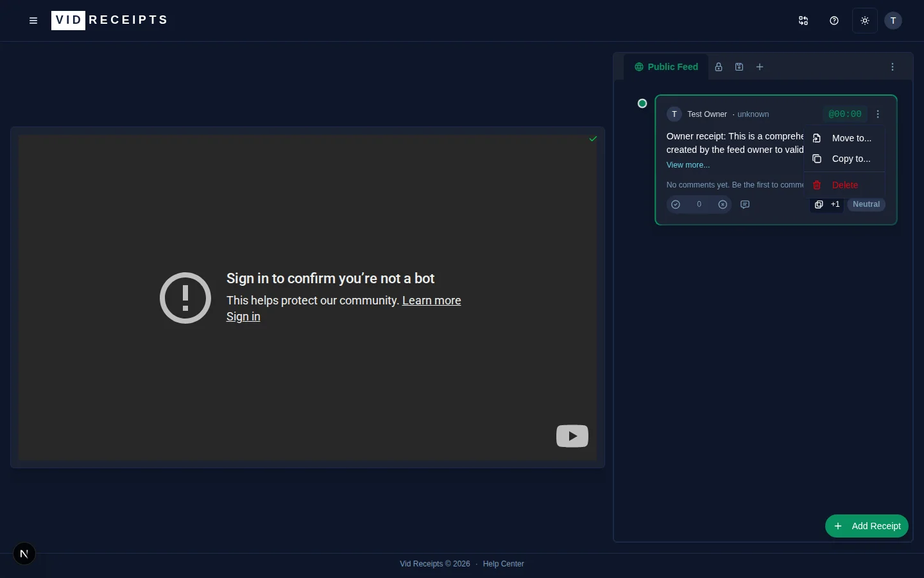The height and width of the screenshot is (578, 924).
Task: Play the embedded video with the play button
Action: point(572,436)
